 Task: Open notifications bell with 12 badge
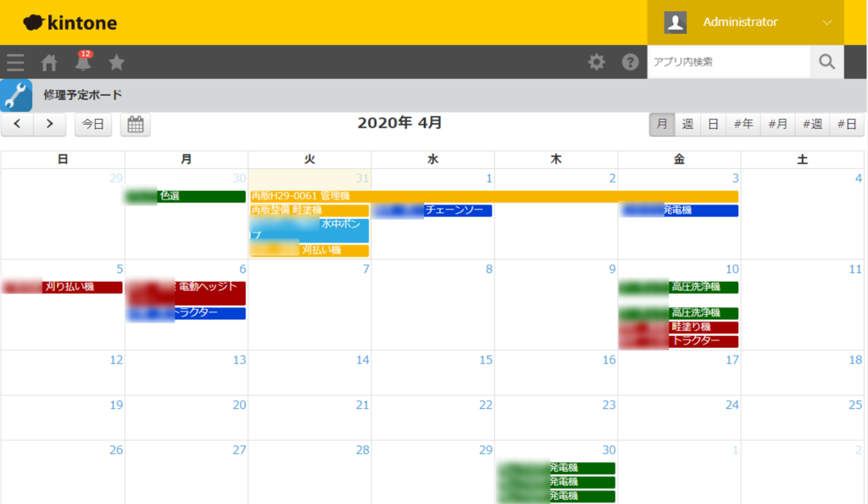pos(83,61)
